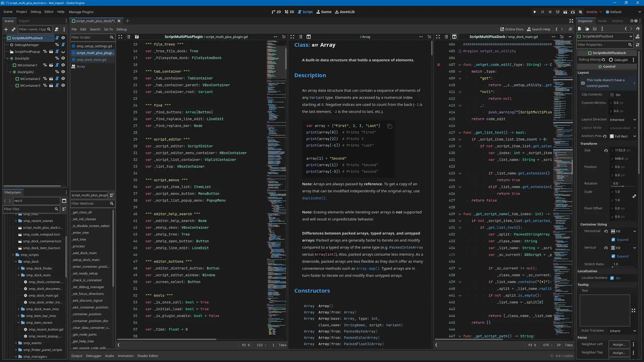Run the current scene clapperboard icon
Image resolution: width=644 pixels, height=362 pixels.
pyautogui.click(x=565, y=12)
